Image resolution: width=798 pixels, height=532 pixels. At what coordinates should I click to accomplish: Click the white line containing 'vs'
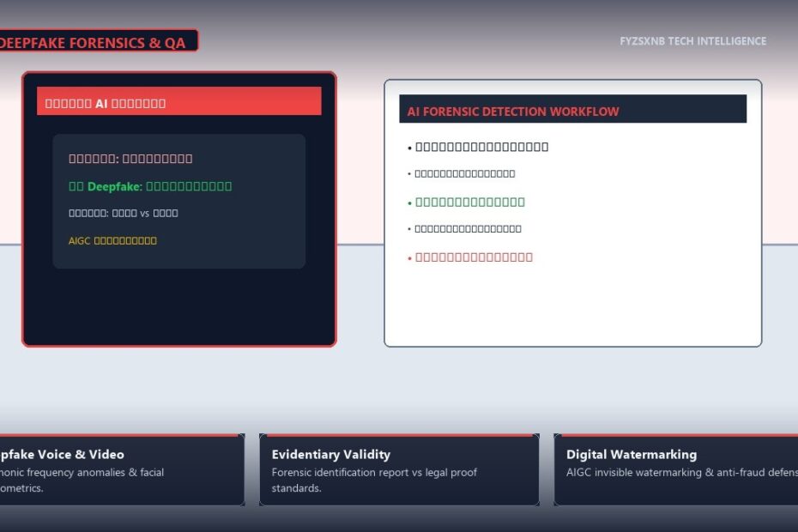coord(124,214)
